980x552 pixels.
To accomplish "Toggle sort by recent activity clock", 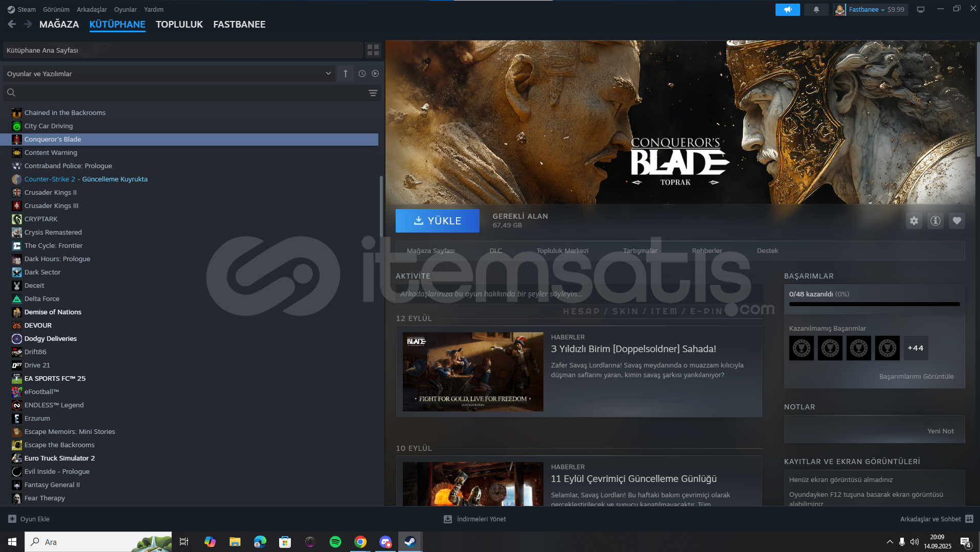I will tap(362, 74).
